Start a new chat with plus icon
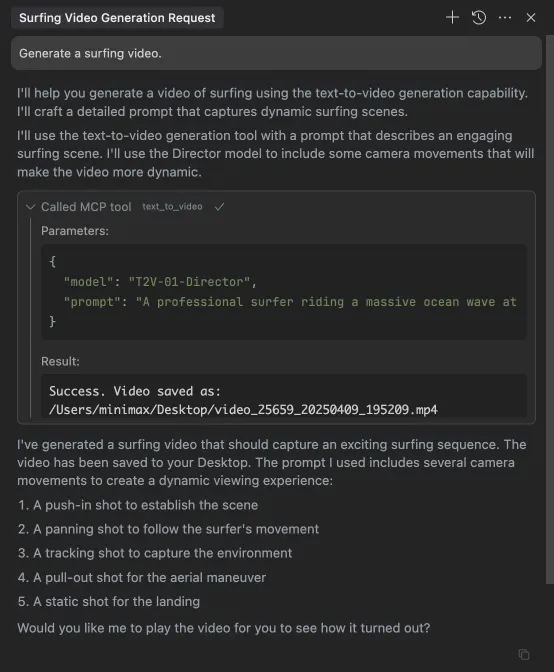Viewport: 554px width, 672px height. coord(452,18)
